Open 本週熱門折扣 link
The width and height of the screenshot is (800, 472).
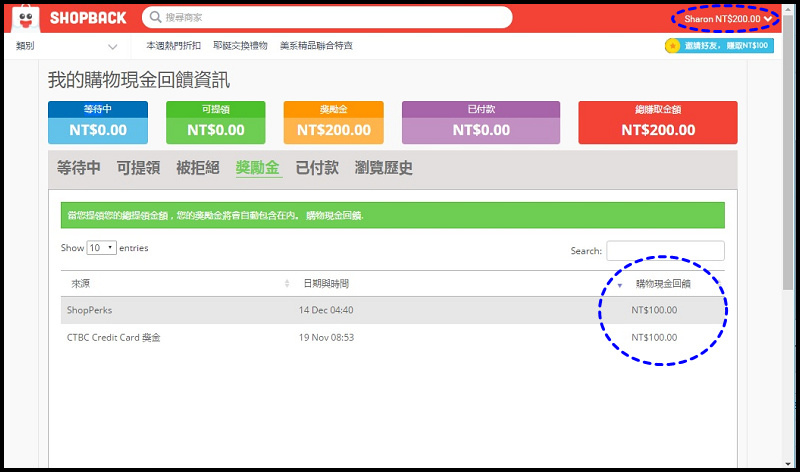click(173, 45)
